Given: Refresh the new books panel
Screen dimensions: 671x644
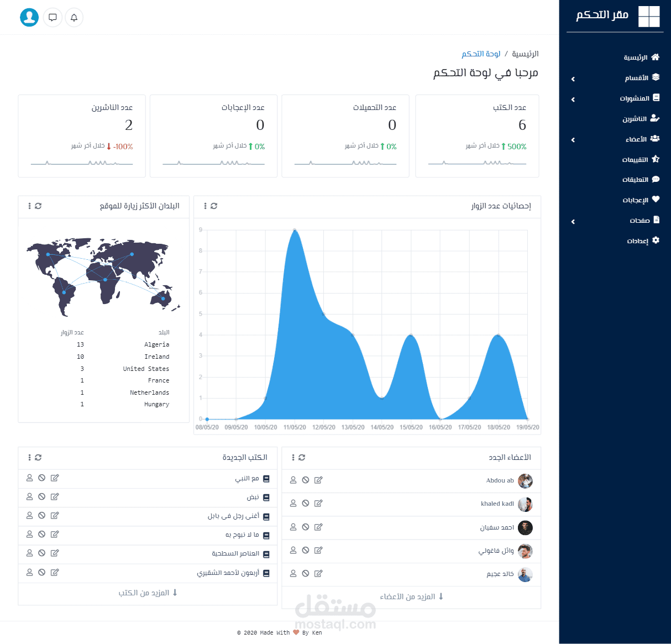Looking at the screenshot, I should point(38,458).
